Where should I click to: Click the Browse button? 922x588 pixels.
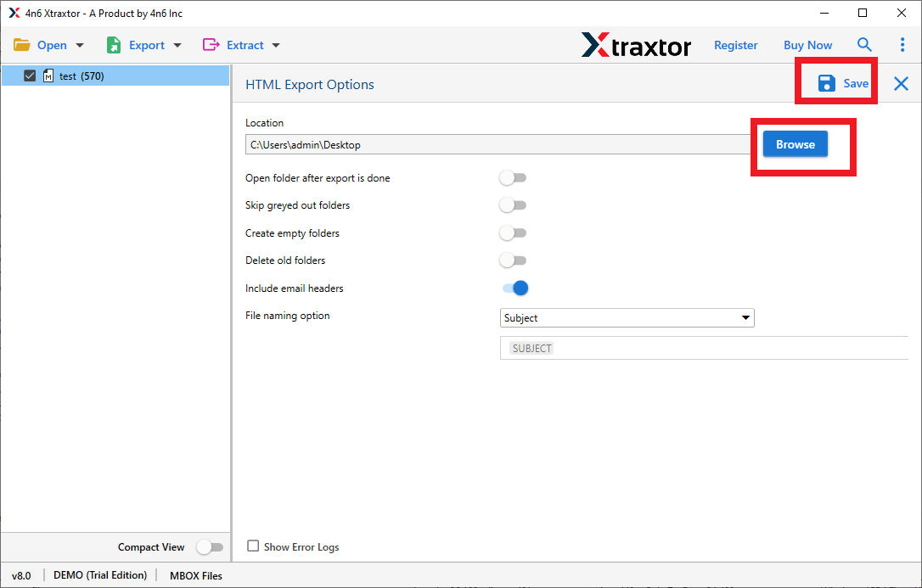pos(794,144)
